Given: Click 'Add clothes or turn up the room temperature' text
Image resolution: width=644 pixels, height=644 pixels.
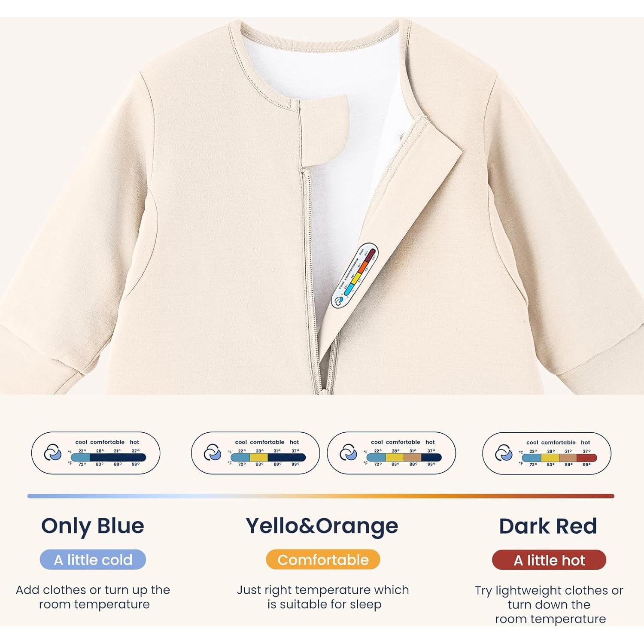Looking at the screenshot, I should pos(93,597).
